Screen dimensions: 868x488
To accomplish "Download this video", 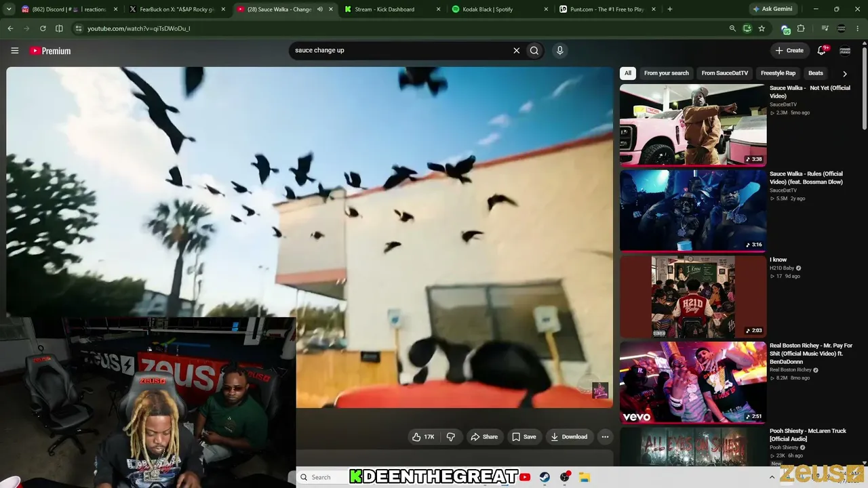I will click(569, 437).
